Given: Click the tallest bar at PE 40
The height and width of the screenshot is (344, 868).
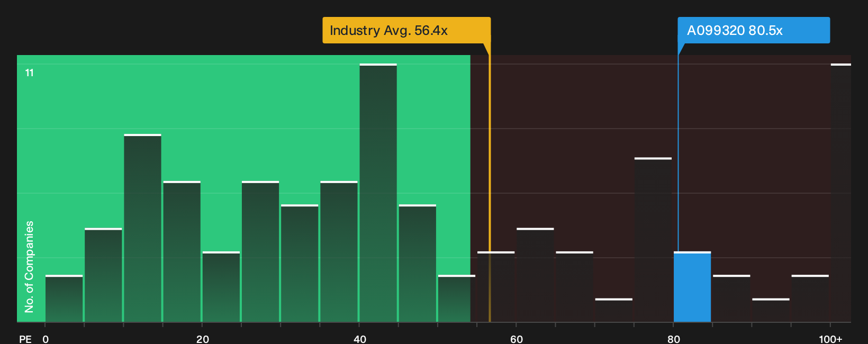Looking at the screenshot, I should (x=378, y=193).
